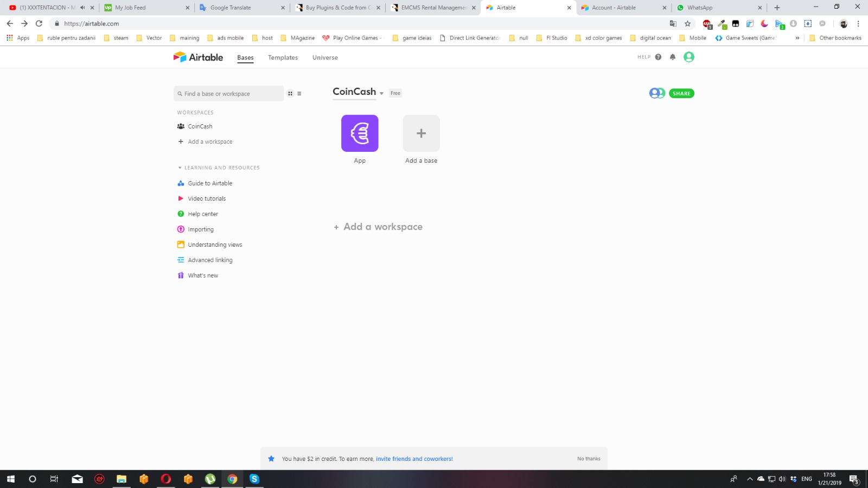Image resolution: width=868 pixels, height=488 pixels.
Task: Open the notifications bell
Action: [673, 57]
